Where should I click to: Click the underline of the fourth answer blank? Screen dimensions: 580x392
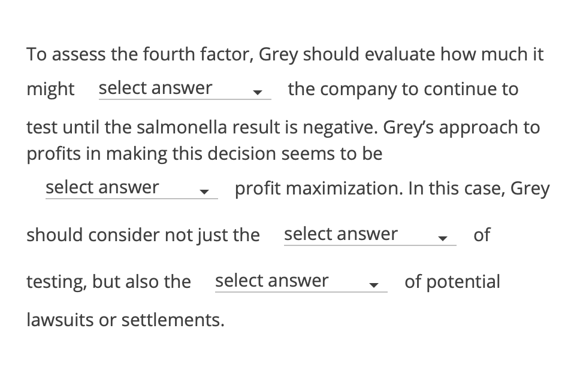tap(301, 292)
